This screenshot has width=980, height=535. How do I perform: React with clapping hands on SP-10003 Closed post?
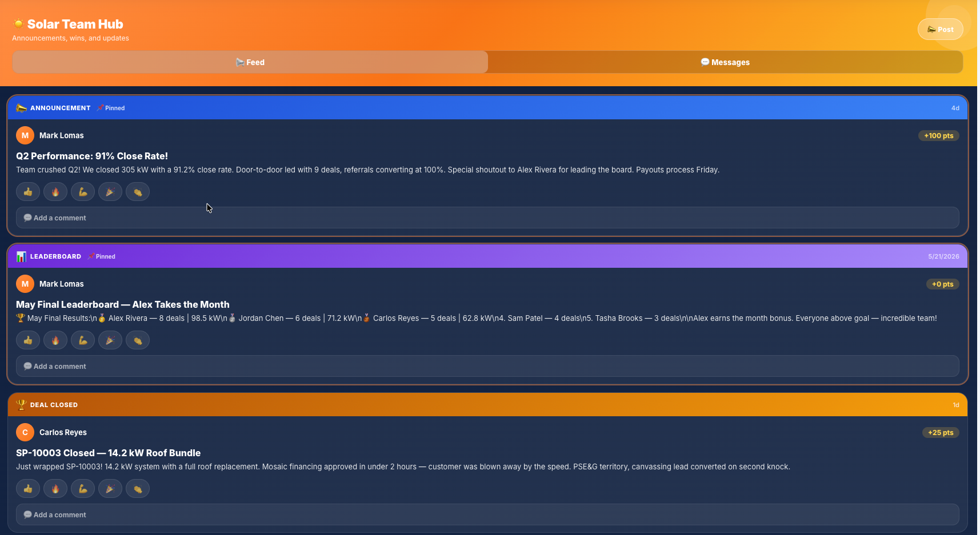coord(138,489)
